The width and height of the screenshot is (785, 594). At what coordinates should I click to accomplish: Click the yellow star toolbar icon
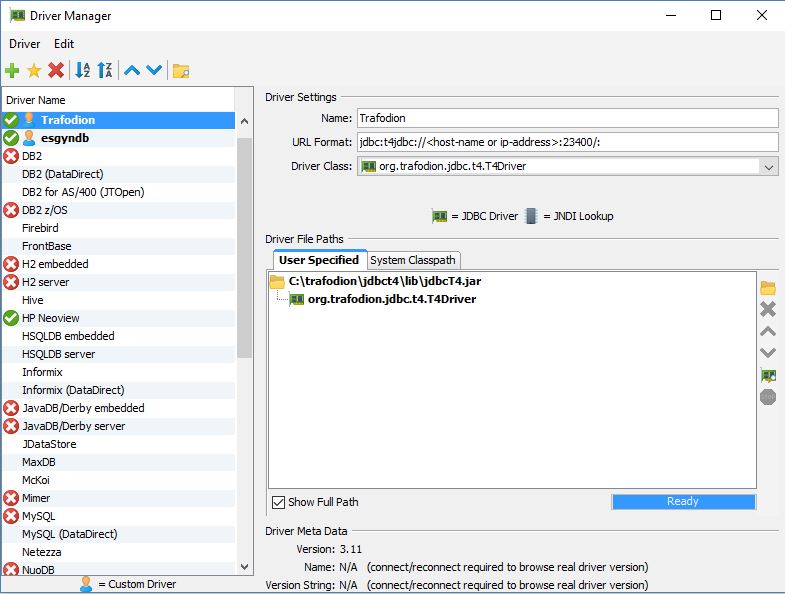34,70
